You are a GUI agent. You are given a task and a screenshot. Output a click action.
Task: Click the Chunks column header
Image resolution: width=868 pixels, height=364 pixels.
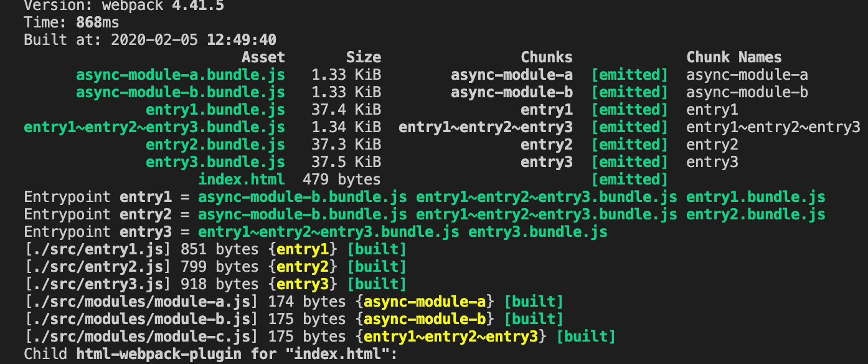(546, 57)
